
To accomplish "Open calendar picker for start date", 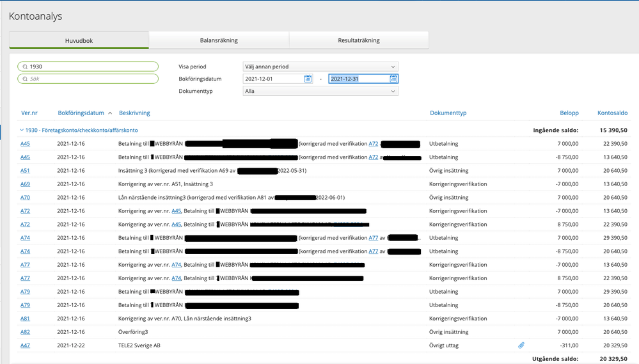I will 308,79.
